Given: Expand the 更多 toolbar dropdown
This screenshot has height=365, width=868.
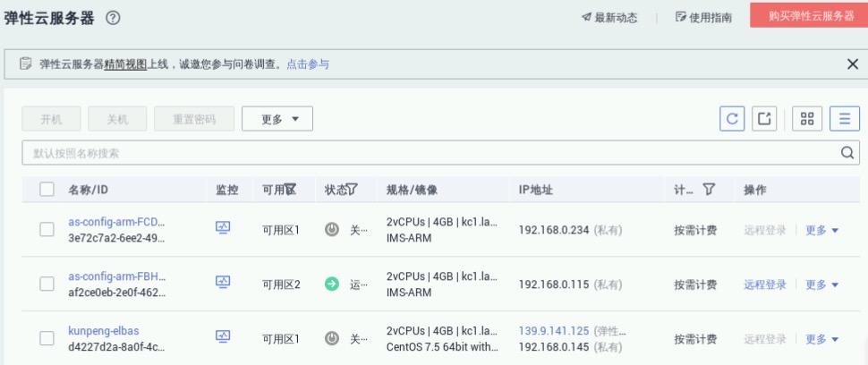Looking at the screenshot, I should coord(277,119).
